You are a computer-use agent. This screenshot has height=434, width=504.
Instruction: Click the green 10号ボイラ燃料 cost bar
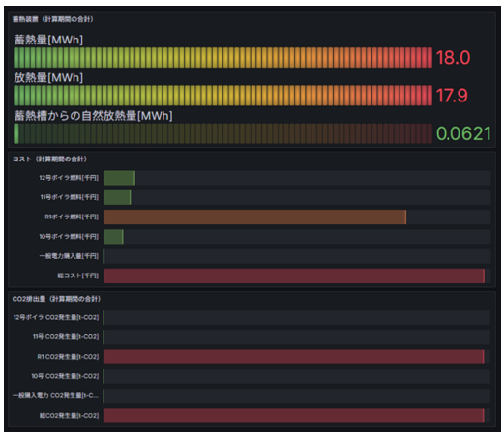[113, 237]
